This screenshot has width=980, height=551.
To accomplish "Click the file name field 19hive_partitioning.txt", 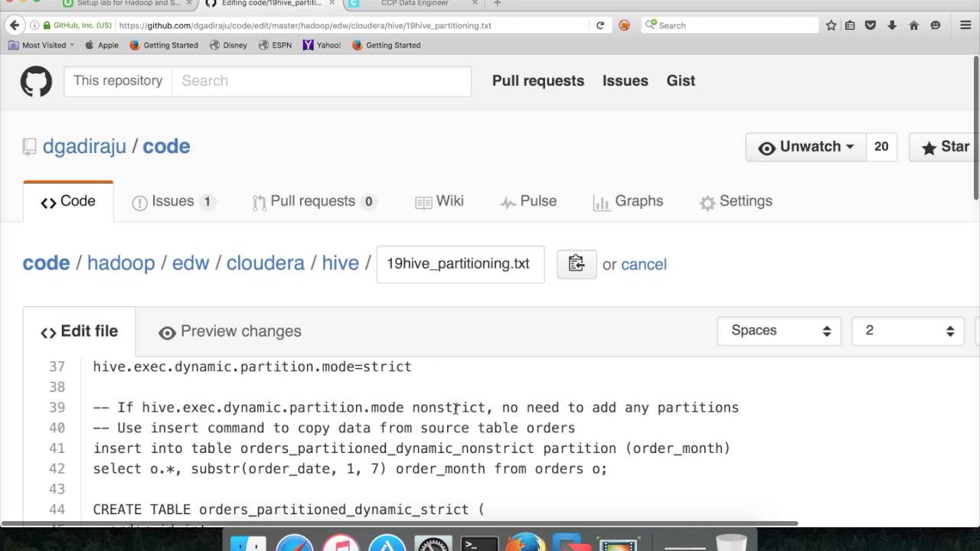I will pos(460,264).
